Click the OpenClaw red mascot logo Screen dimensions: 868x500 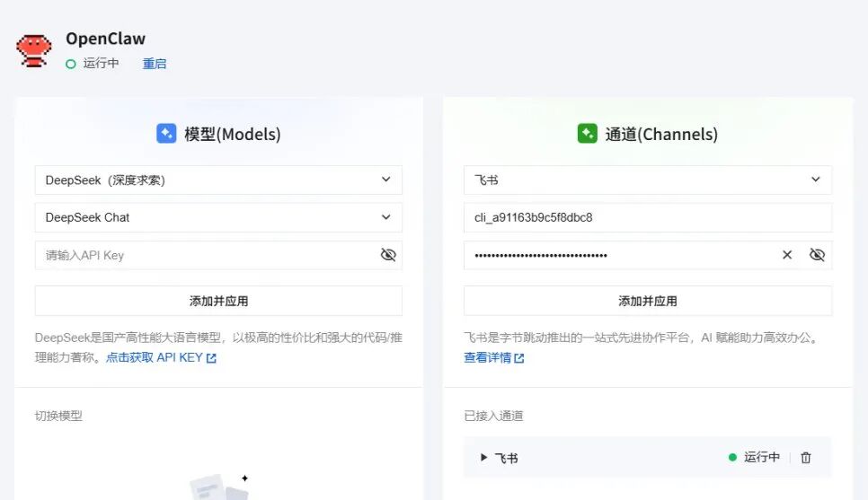34,51
